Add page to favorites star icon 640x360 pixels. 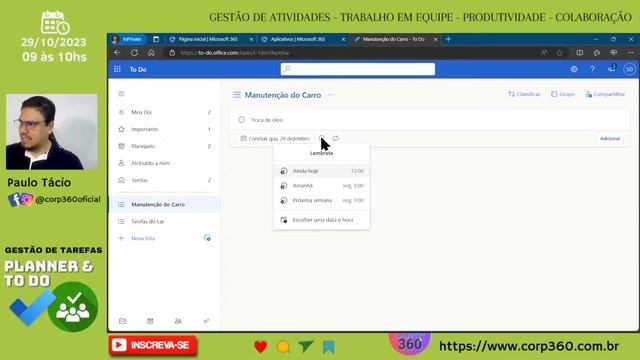coord(560,53)
